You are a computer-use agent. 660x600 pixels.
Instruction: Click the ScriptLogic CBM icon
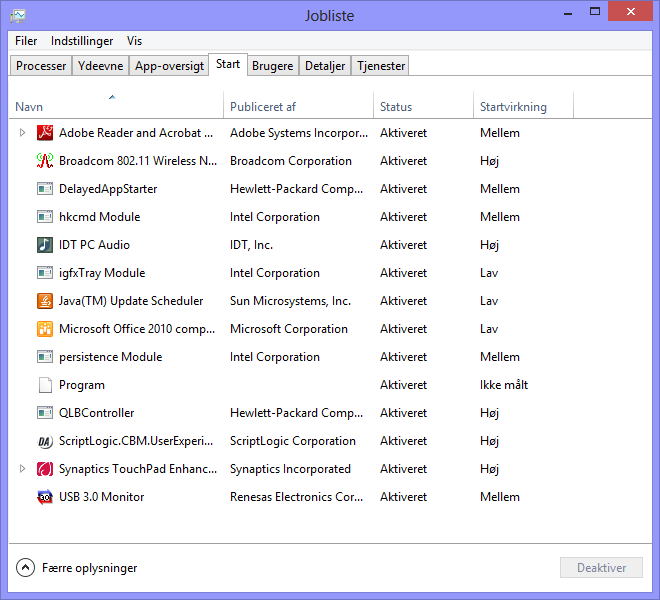(x=44, y=441)
